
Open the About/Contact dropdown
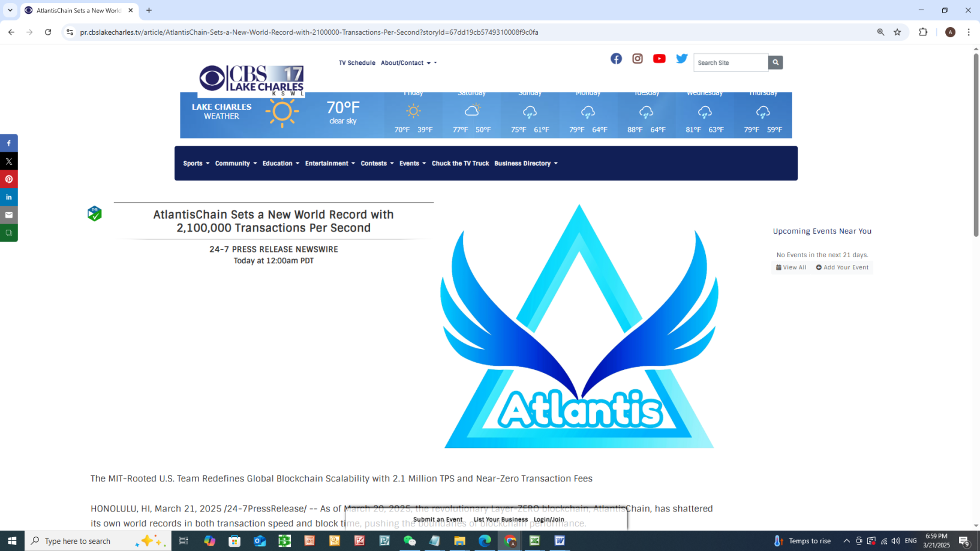tap(408, 63)
